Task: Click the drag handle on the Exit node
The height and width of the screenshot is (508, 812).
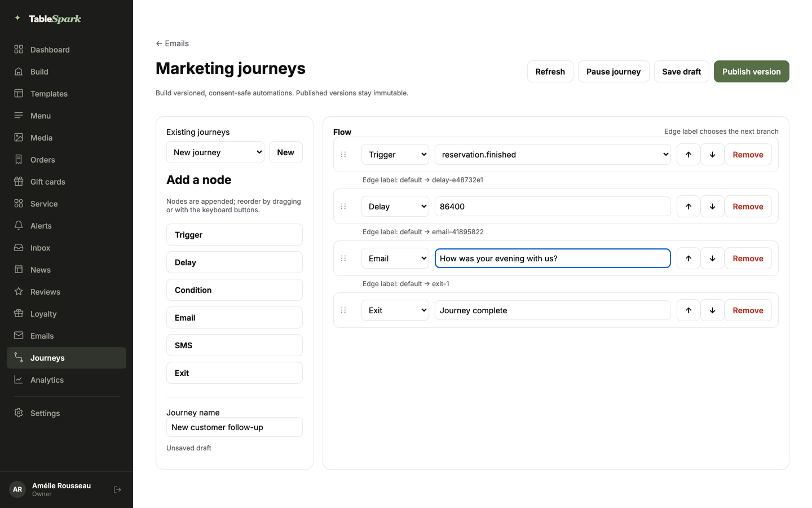Action: 343,310
